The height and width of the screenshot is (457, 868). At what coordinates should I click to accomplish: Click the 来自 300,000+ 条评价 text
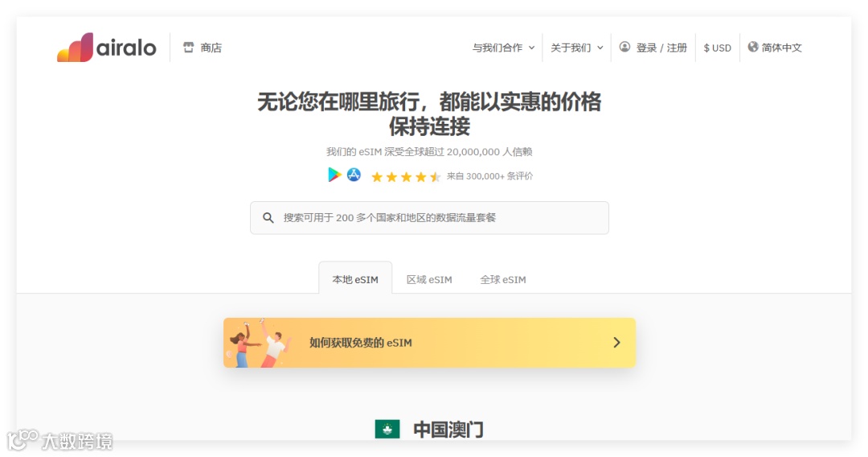click(x=490, y=176)
